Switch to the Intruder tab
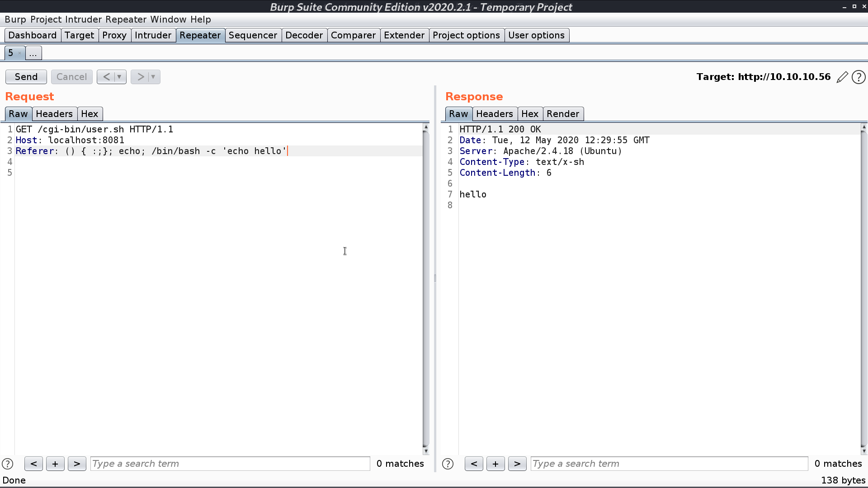 [153, 35]
